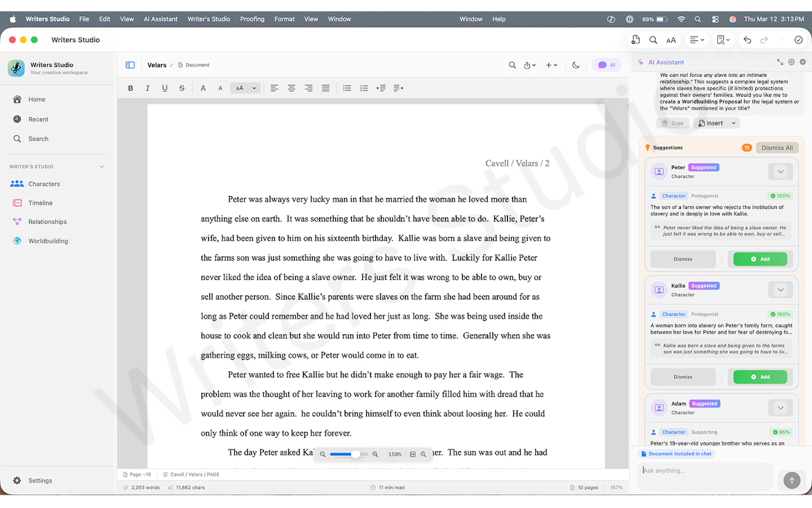
Task: Toggle dark mode moon icon
Action: [576, 65]
